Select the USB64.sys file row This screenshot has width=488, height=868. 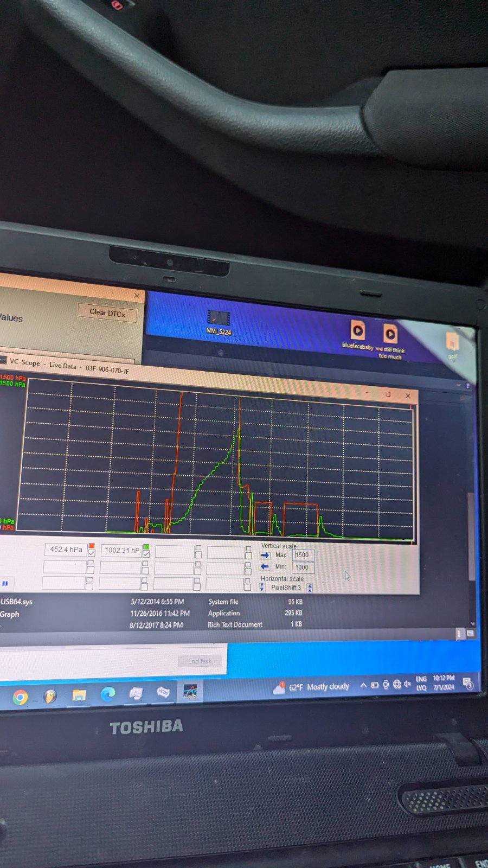(152, 602)
